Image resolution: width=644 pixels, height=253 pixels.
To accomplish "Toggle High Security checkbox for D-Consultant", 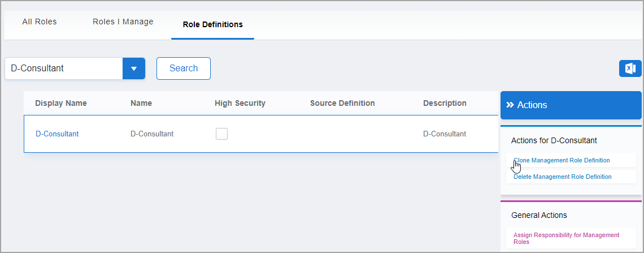I will pyautogui.click(x=222, y=134).
